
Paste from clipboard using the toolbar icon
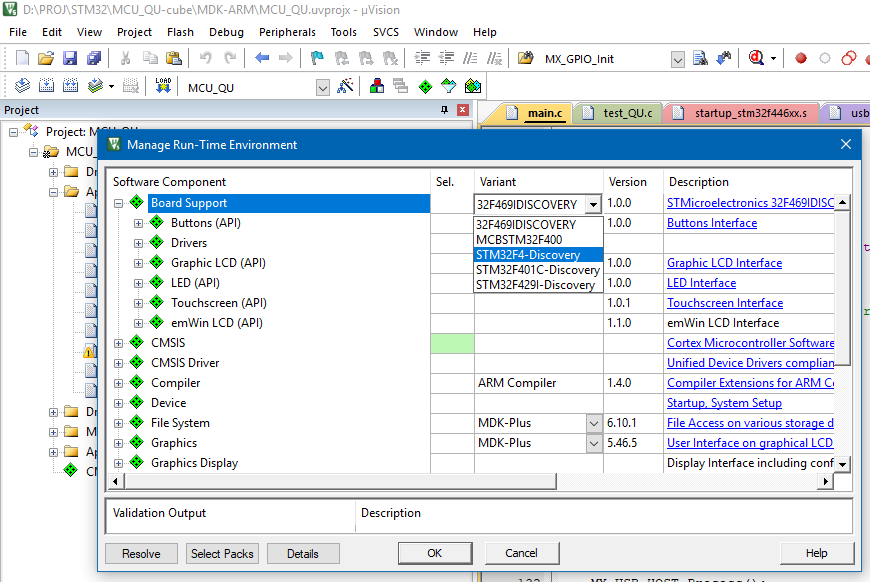pos(174,58)
